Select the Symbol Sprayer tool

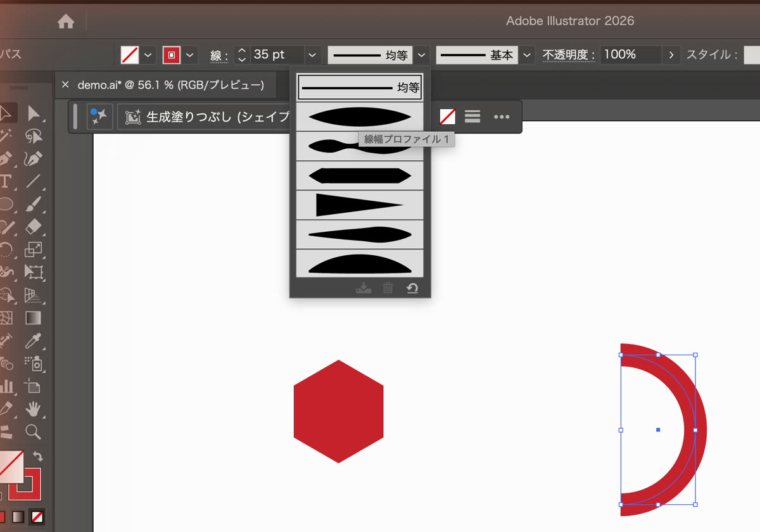coord(34,364)
